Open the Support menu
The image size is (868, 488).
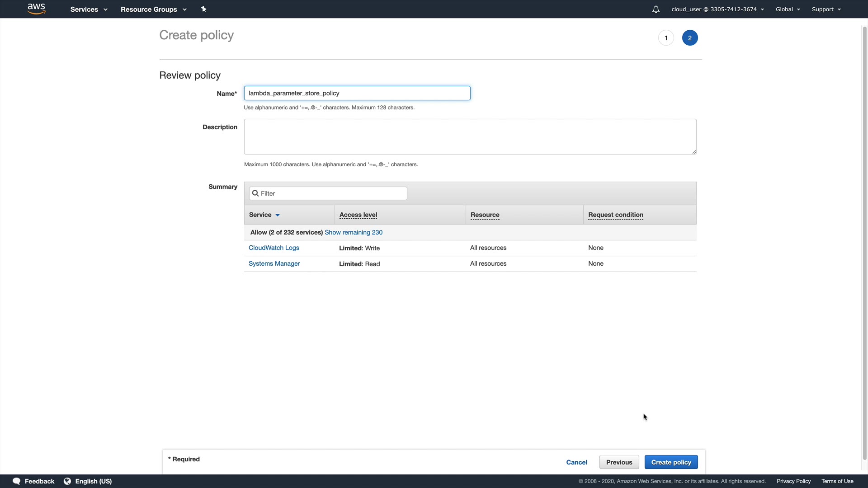tap(826, 9)
